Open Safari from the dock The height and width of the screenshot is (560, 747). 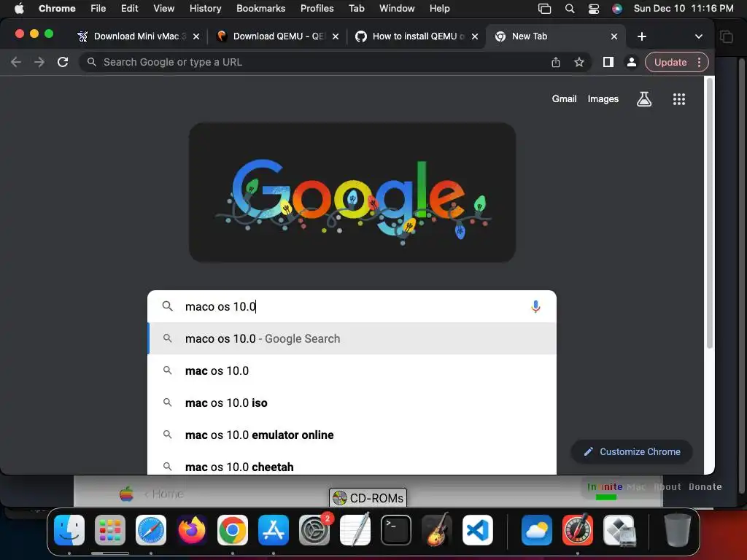pyautogui.click(x=151, y=530)
